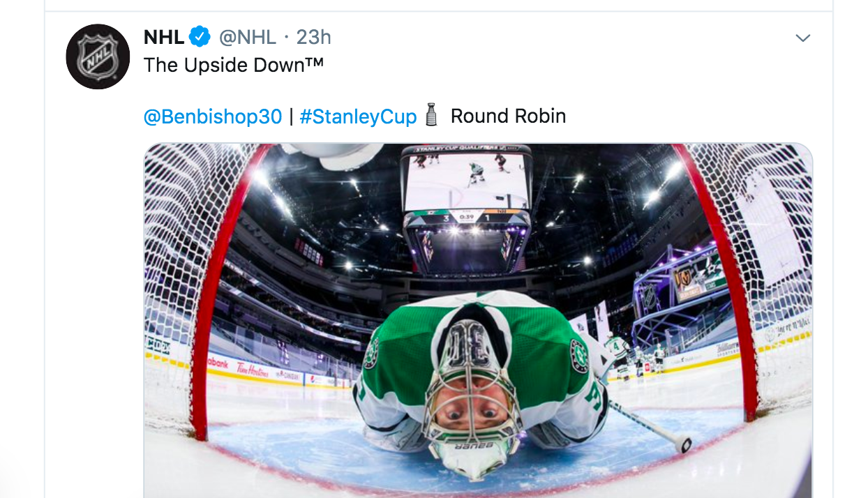Click the blue verified badge

tap(200, 36)
